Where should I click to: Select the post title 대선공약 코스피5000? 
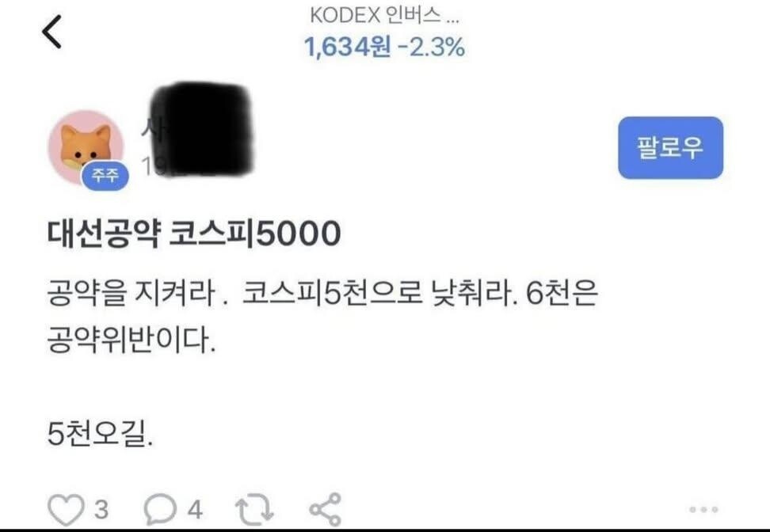click(194, 234)
